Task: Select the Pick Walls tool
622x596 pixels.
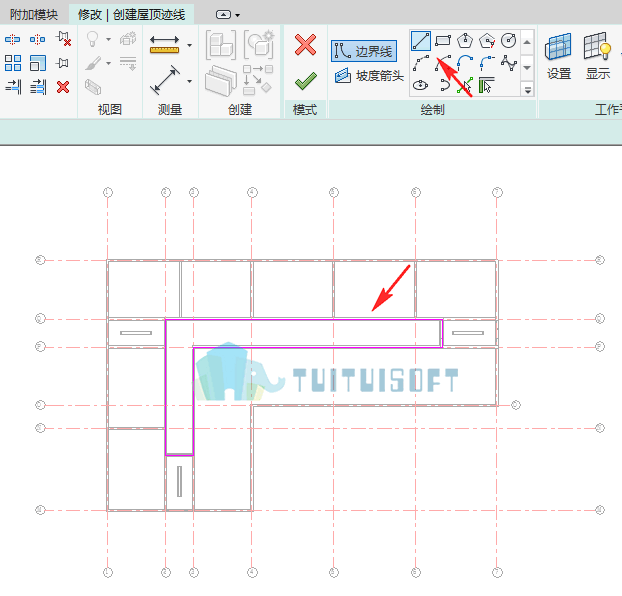Action: pos(487,85)
